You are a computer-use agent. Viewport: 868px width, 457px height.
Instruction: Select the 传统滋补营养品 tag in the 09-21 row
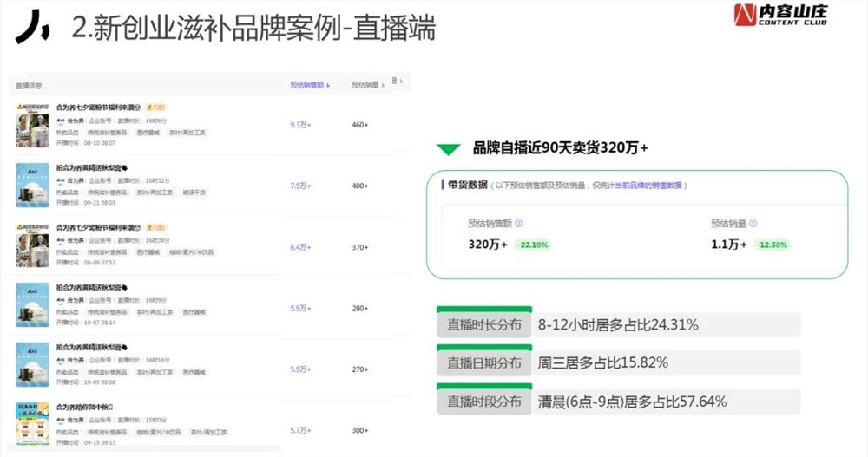pos(108,193)
